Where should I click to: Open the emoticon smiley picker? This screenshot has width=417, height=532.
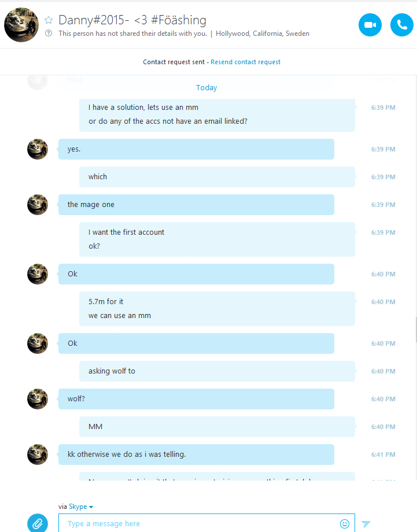[344, 523]
